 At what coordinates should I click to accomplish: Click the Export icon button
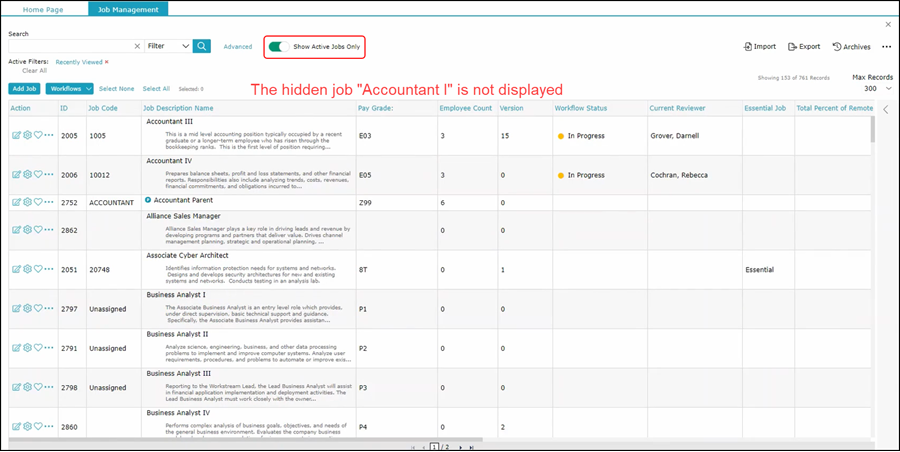coord(804,47)
